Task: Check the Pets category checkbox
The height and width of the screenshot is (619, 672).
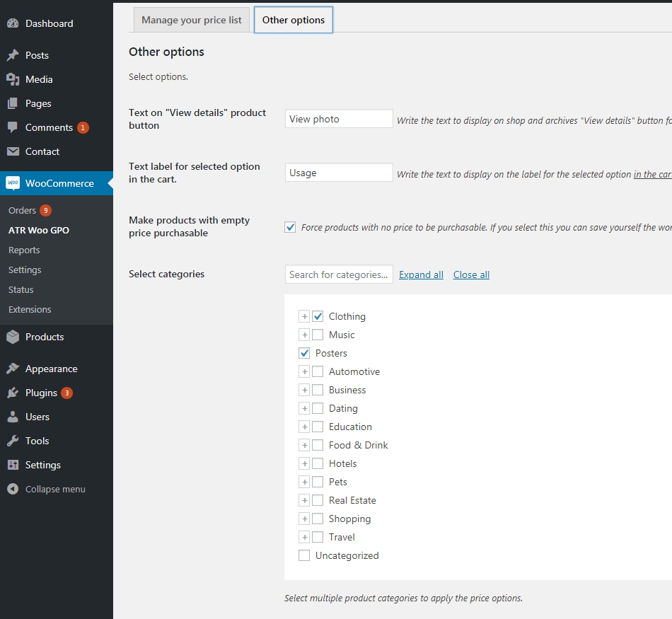Action: click(x=318, y=482)
